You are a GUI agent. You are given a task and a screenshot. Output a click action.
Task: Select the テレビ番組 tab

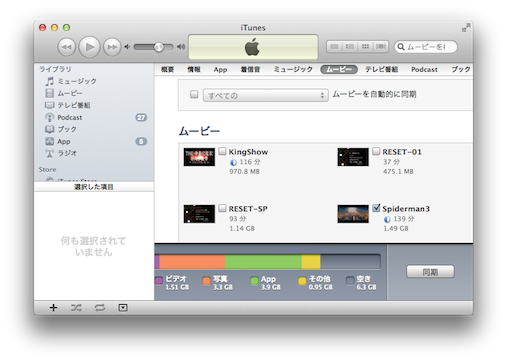pos(381,69)
